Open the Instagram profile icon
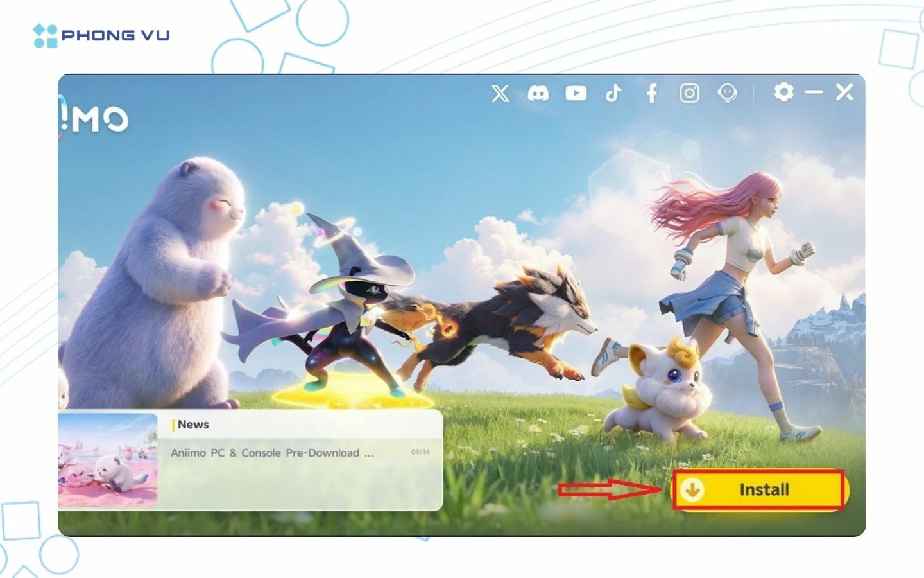Image resolution: width=924 pixels, height=578 pixels. click(689, 93)
